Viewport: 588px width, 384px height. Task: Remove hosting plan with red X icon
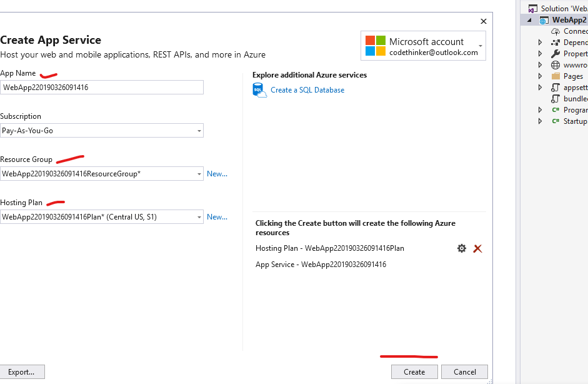click(x=477, y=248)
